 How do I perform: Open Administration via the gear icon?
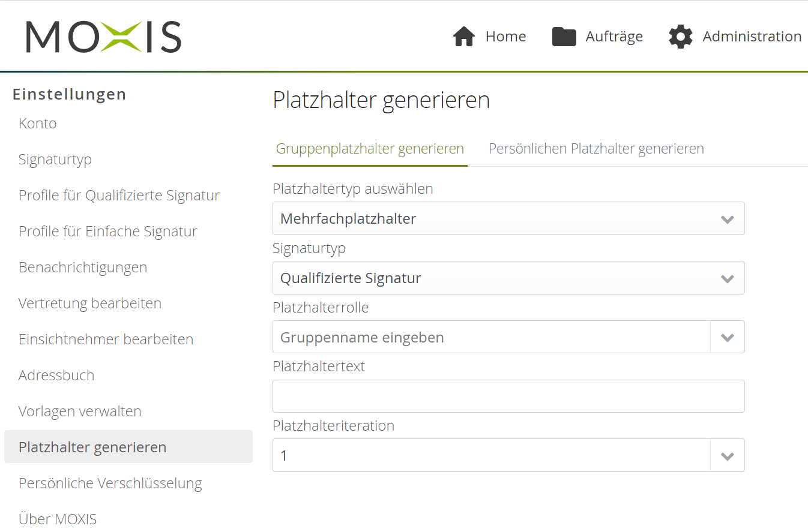[x=680, y=36]
